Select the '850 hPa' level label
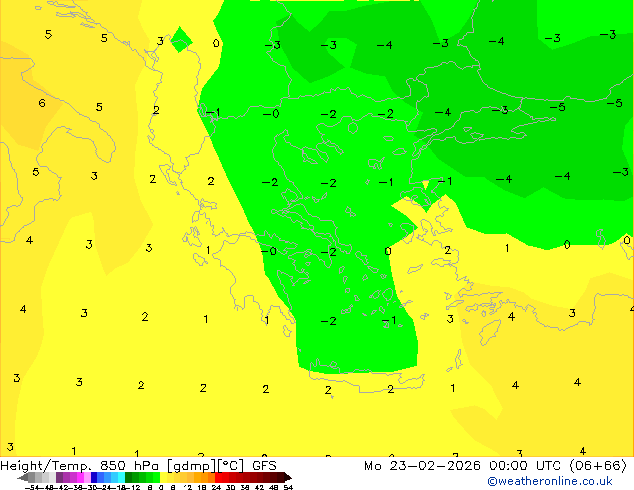Screen dimensions: 634x490 (x=129, y=466)
